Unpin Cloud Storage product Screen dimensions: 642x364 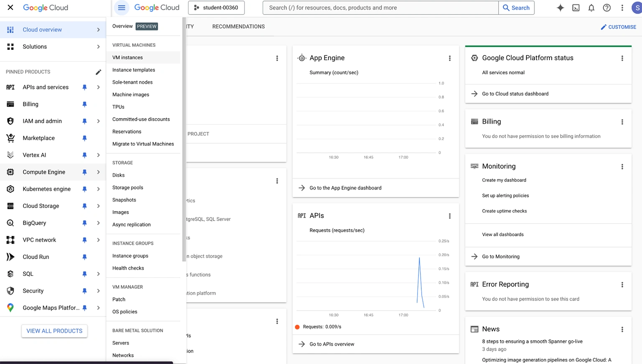click(84, 206)
